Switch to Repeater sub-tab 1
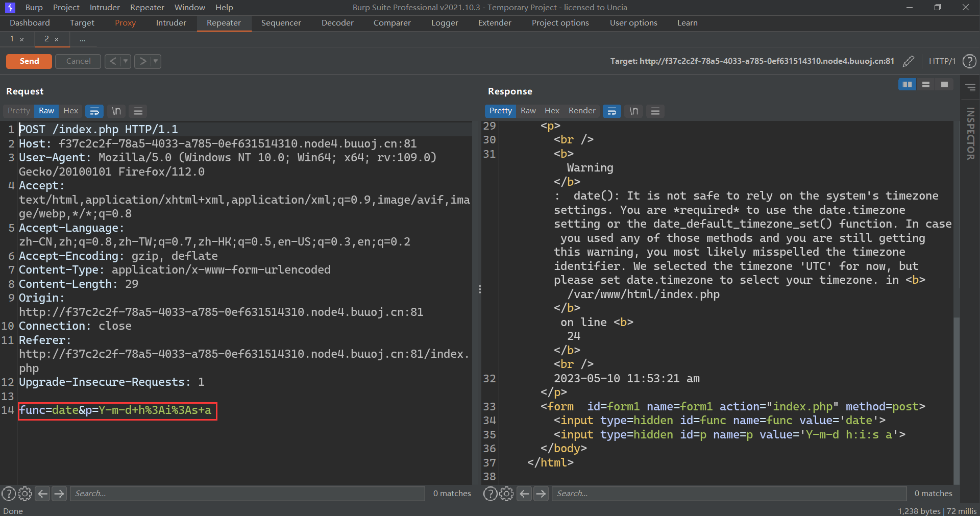This screenshot has width=980, height=516. tap(12, 39)
